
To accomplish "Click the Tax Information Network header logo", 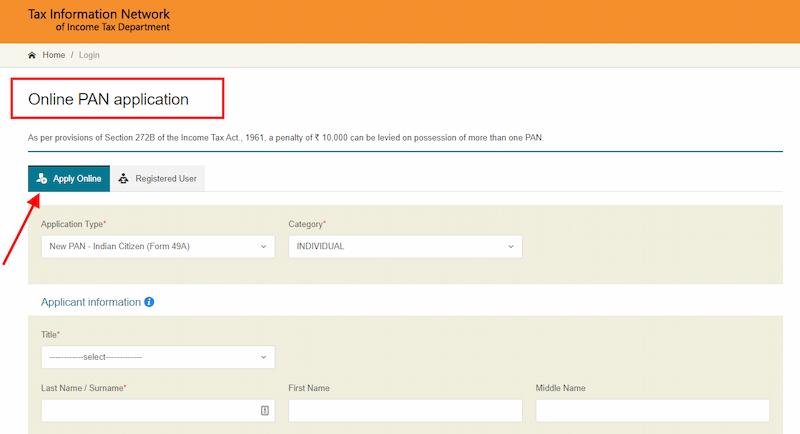I will [99, 20].
